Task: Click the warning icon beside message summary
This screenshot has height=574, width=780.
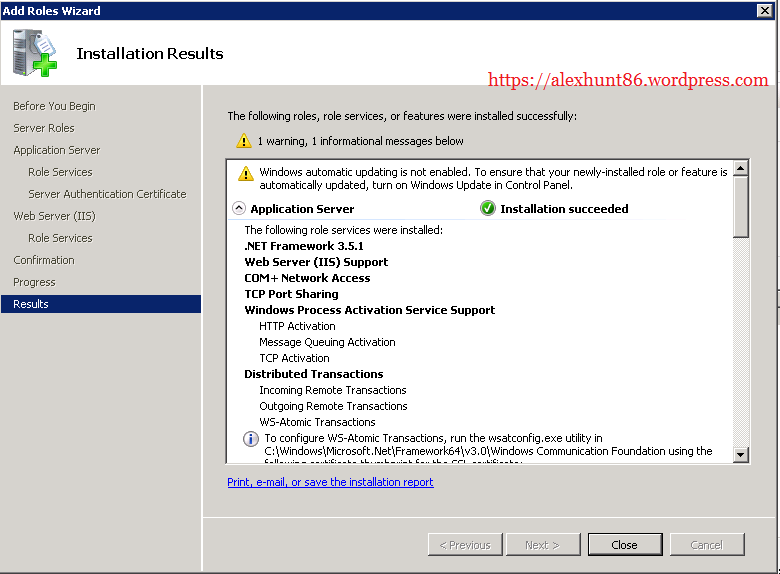Action: (x=244, y=141)
